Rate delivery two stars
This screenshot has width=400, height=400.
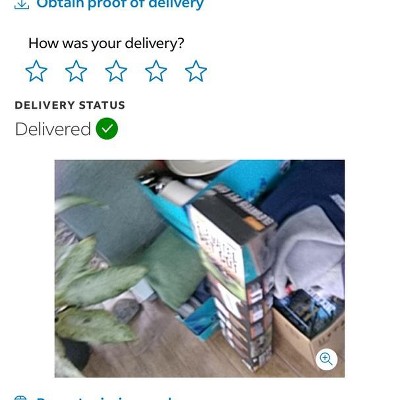(76, 71)
